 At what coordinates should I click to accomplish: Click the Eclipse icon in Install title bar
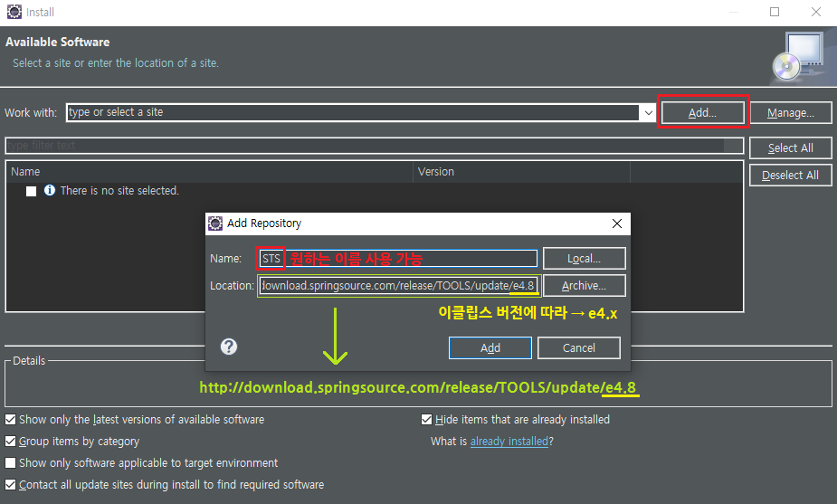coord(14,12)
